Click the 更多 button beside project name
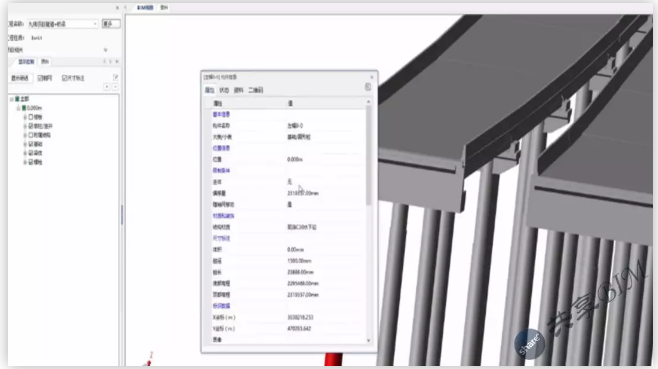The image size is (658, 369). tap(111, 24)
